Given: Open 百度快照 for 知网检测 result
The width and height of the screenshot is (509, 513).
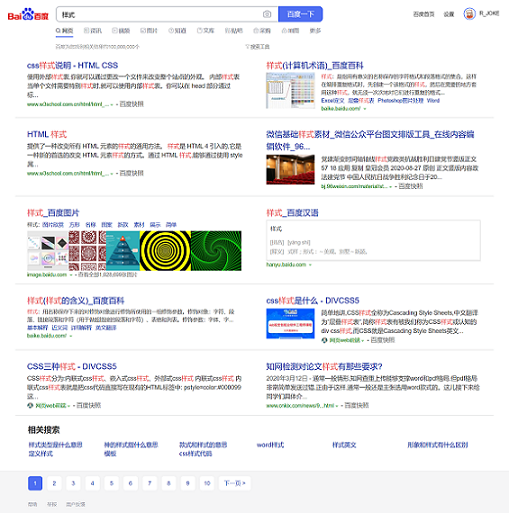Looking at the screenshot, I should (357, 406).
